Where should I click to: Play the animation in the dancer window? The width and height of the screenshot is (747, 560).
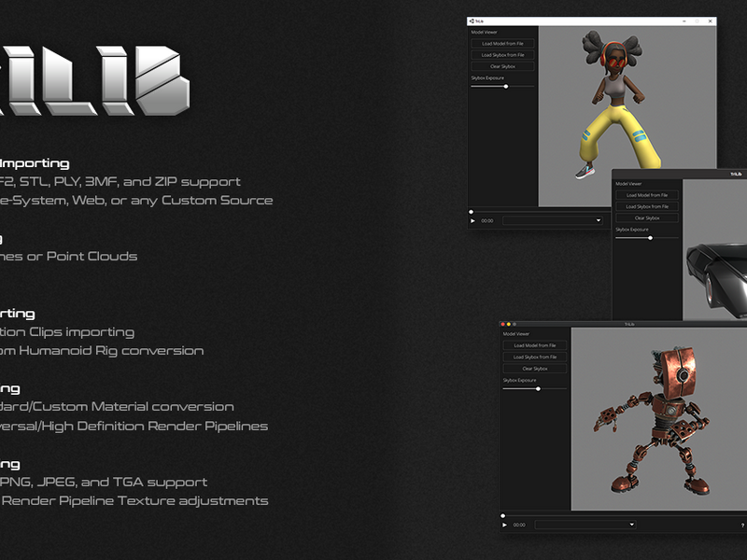tap(472, 221)
